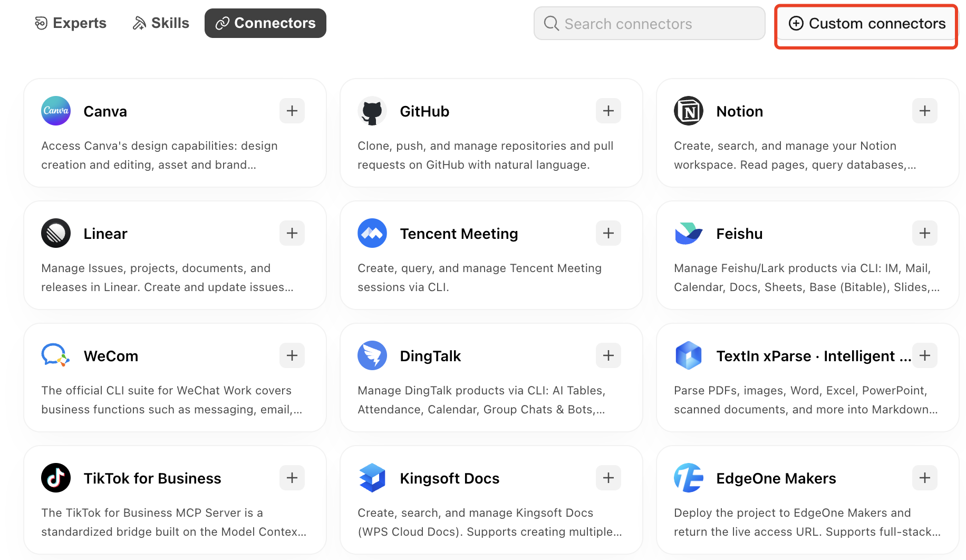Add the Canva connector with plus button

tap(292, 111)
